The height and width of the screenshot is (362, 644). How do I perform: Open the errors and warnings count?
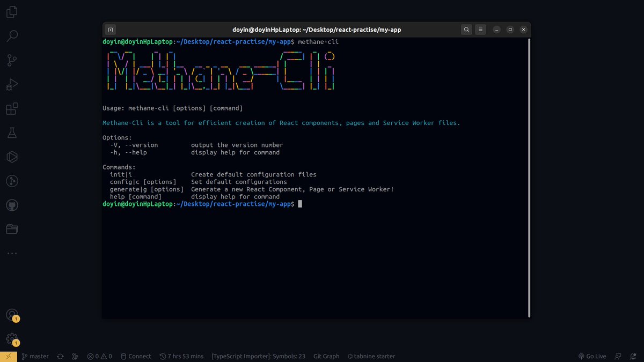100,356
